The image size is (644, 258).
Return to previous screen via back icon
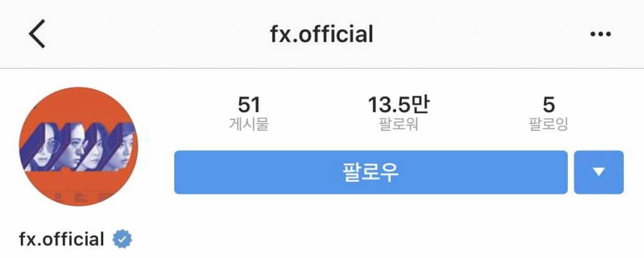click(37, 34)
